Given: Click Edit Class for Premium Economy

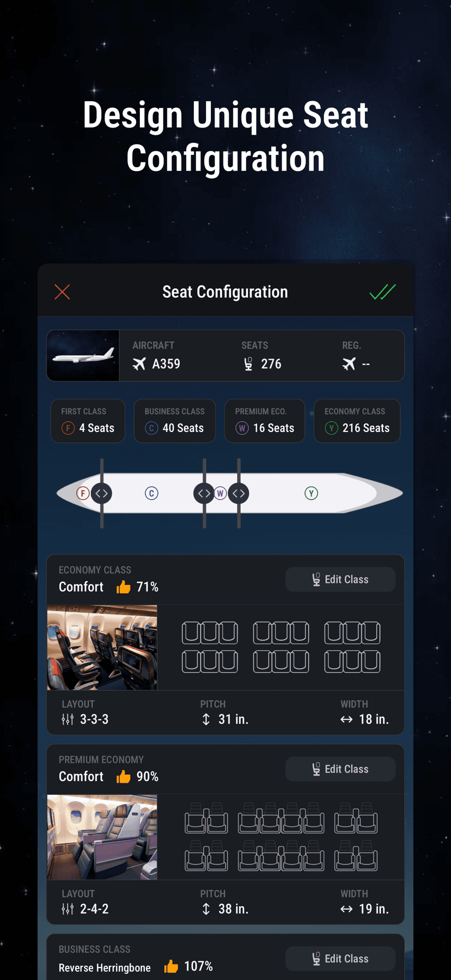Looking at the screenshot, I should [340, 769].
